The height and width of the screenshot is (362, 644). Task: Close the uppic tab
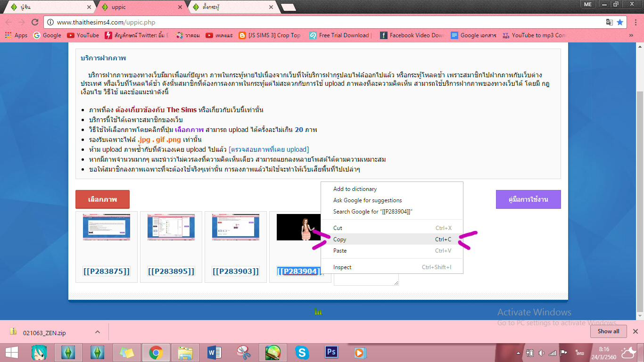coord(181,7)
